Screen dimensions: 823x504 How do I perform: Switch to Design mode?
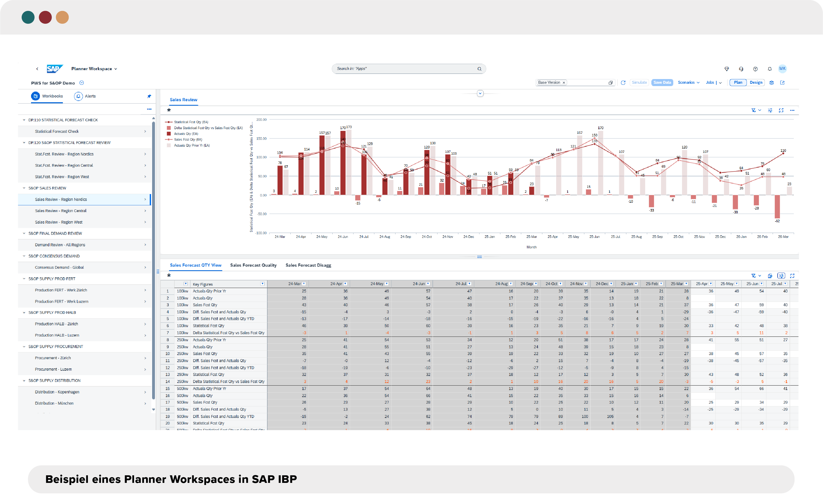click(756, 82)
